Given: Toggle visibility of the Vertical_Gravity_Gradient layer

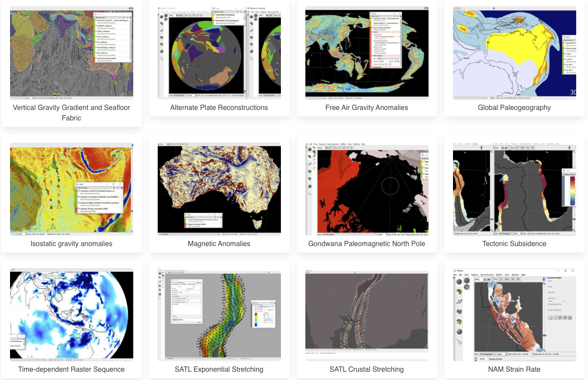Looking at the screenshot, I should pyautogui.click(x=95, y=58).
